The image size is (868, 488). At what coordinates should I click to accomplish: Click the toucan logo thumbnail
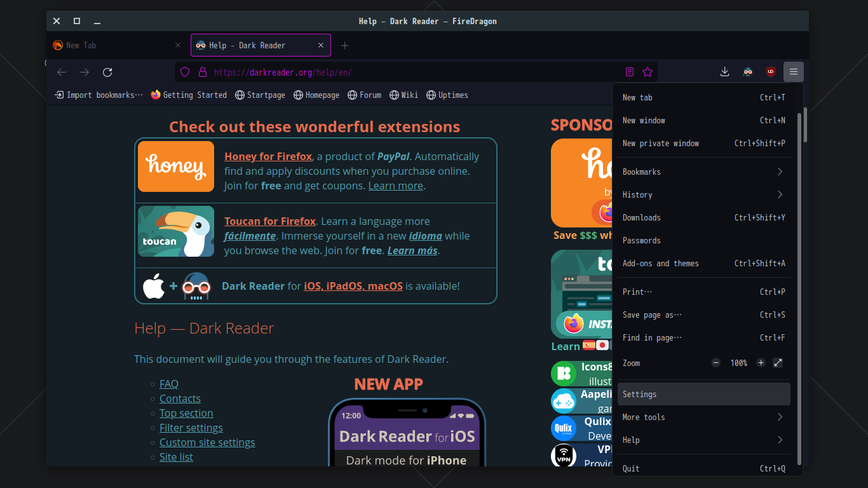176,231
